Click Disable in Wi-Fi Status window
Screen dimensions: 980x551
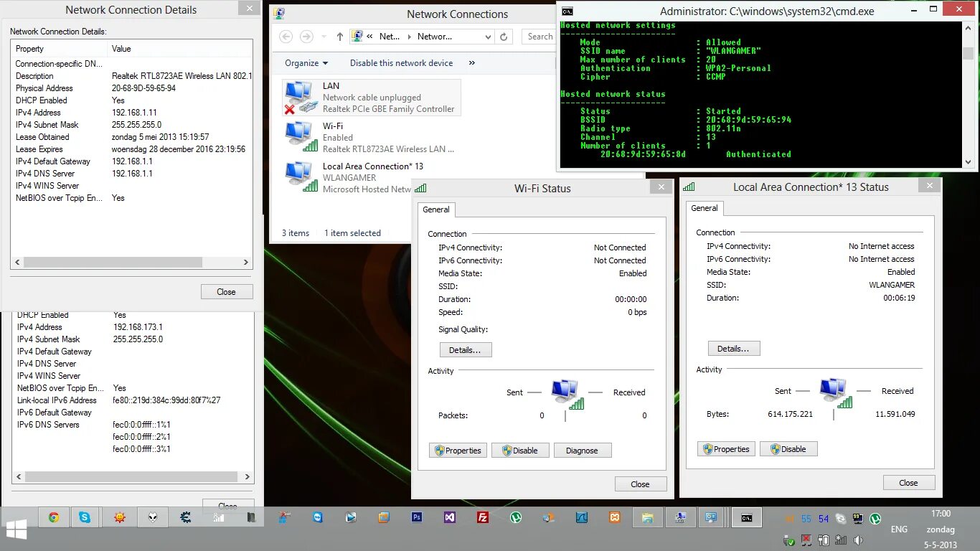click(520, 451)
